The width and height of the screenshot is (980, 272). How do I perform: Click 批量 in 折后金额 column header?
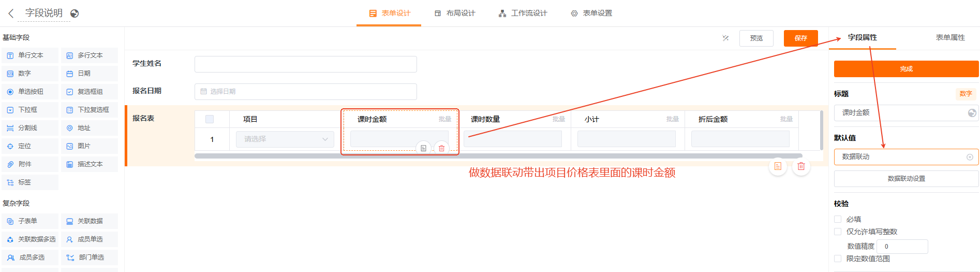pyautogui.click(x=786, y=119)
